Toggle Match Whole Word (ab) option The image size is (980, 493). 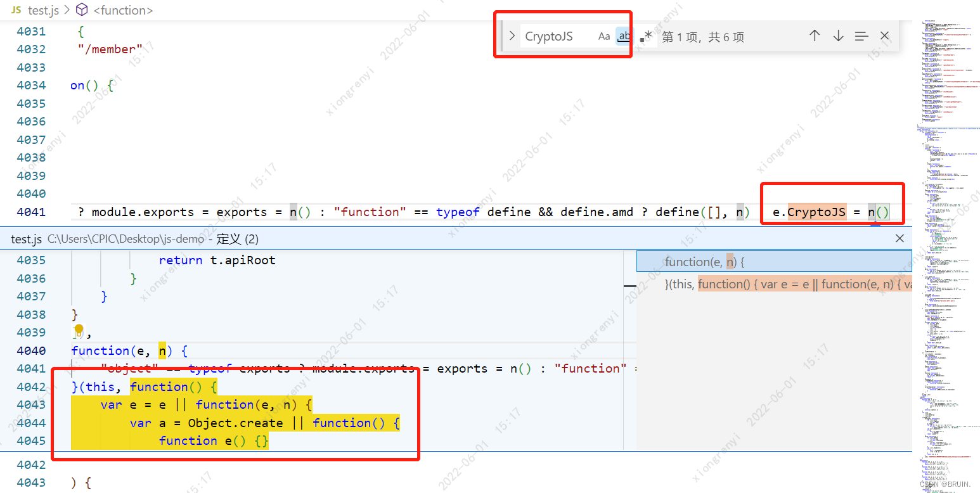(x=624, y=36)
